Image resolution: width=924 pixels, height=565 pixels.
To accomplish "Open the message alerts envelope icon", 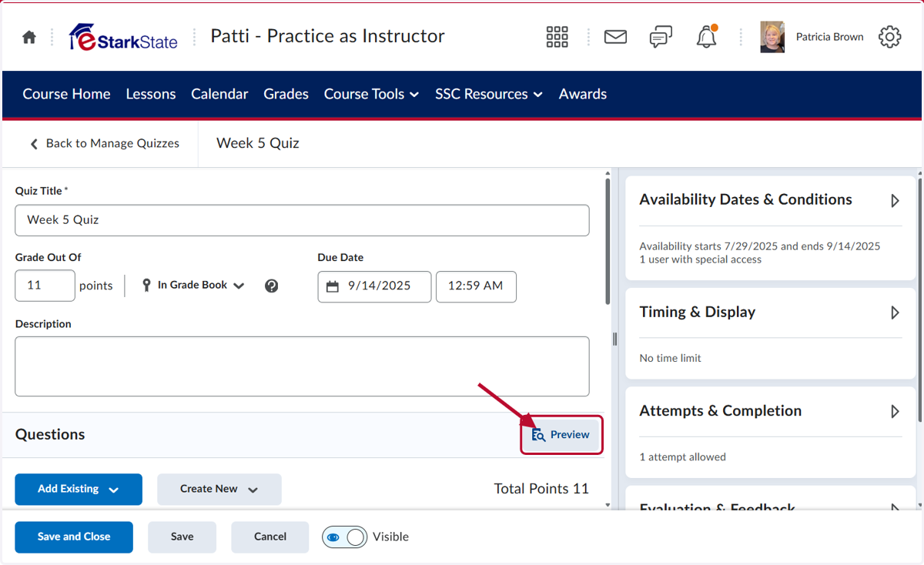I will 615,37.
